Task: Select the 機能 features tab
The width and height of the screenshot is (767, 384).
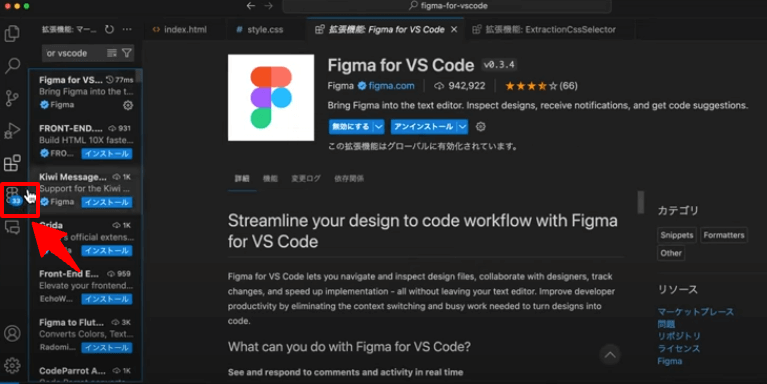Action: click(270, 179)
